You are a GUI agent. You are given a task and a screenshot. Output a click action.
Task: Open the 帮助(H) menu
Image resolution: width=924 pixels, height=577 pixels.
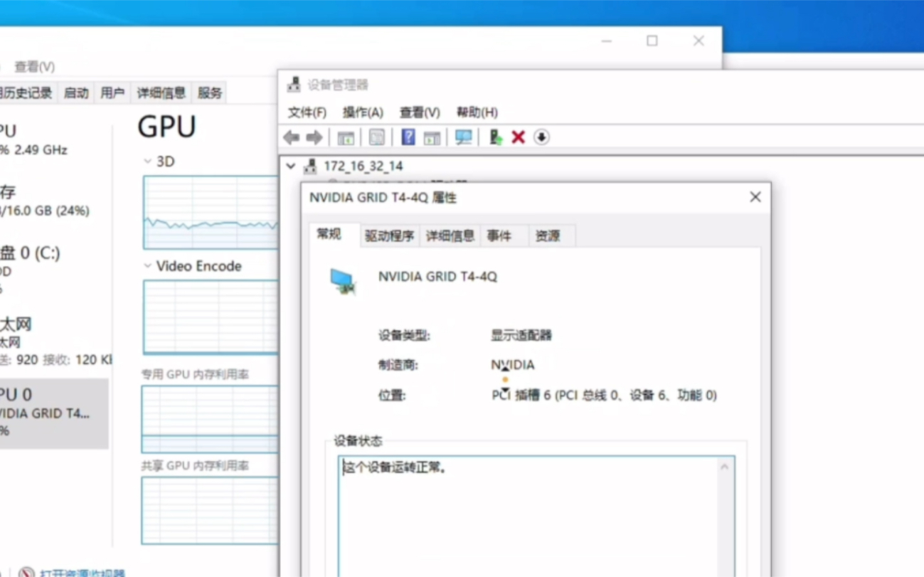coord(477,112)
